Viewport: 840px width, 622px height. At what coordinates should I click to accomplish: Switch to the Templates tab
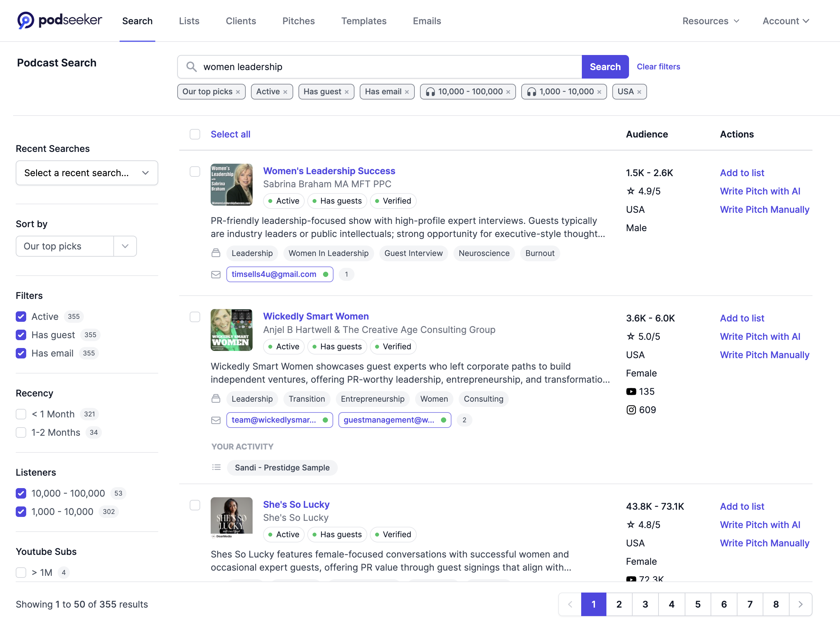point(364,21)
